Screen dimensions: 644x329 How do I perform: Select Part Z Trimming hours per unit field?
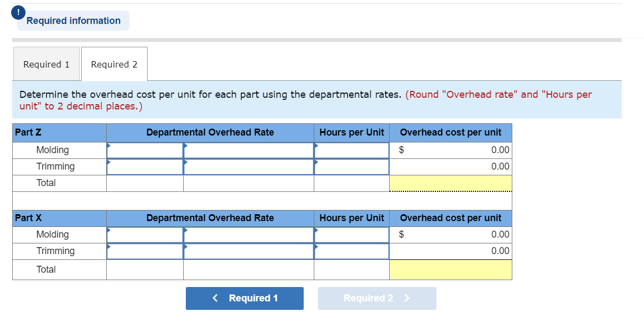(x=351, y=166)
